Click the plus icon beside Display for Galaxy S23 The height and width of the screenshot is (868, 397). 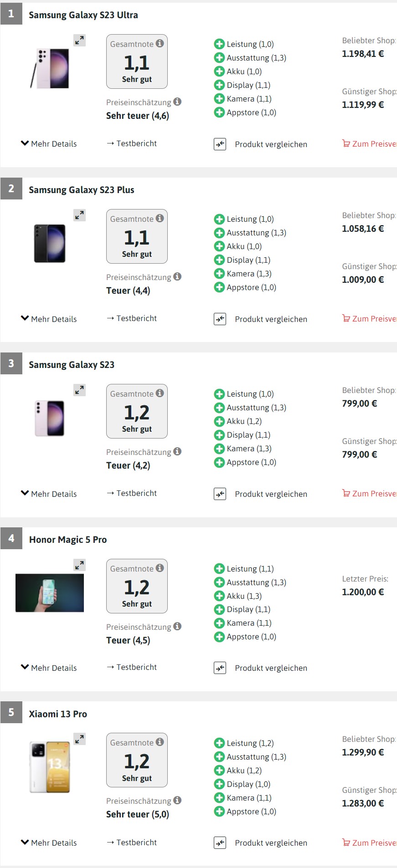tap(219, 435)
